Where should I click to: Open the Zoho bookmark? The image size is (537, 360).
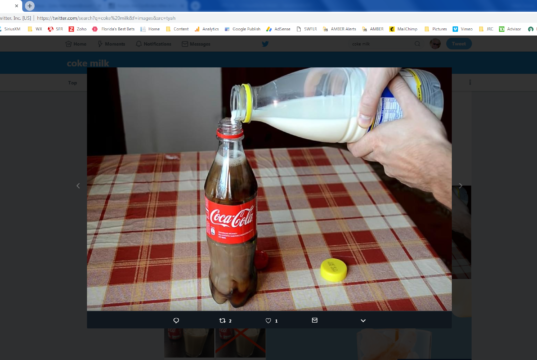pos(77,29)
